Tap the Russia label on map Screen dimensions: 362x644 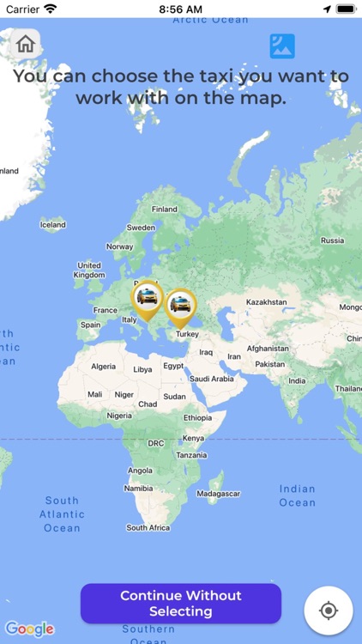pyautogui.click(x=333, y=240)
